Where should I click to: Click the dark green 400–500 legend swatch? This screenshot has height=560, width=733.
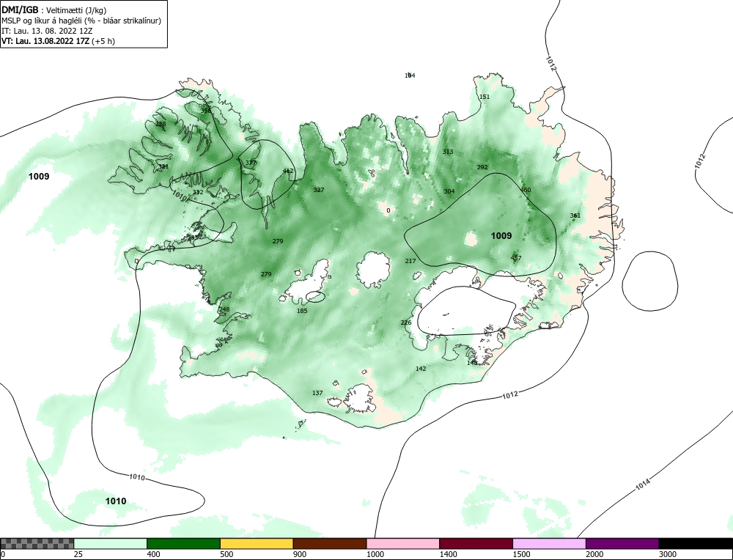(183, 543)
